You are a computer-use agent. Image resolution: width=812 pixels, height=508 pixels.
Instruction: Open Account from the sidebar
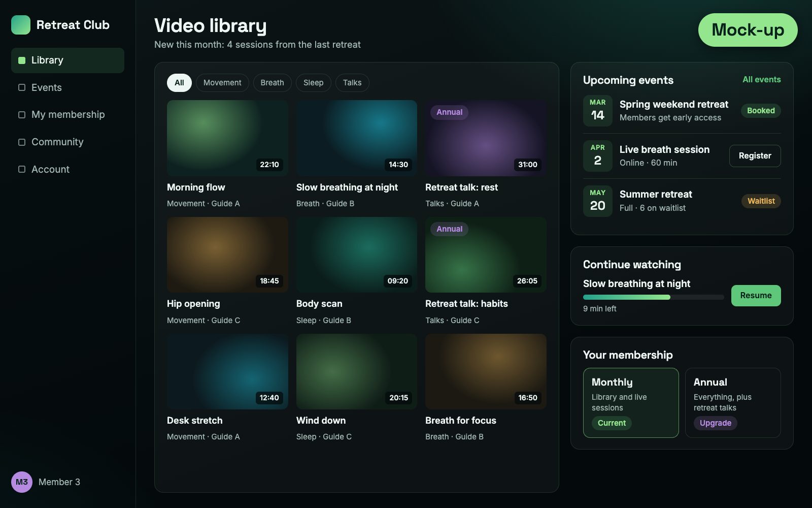[x=67, y=169]
